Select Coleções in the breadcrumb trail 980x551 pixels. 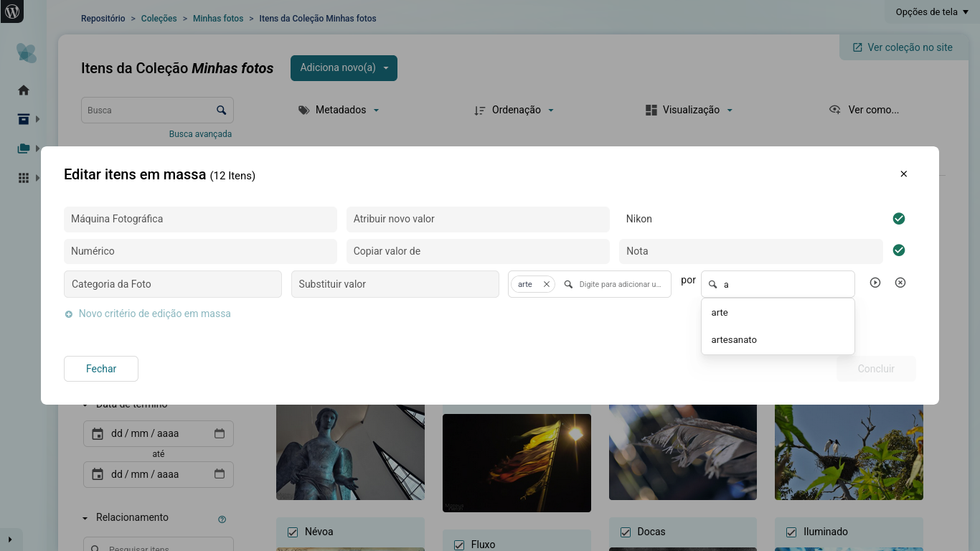point(159,18)
